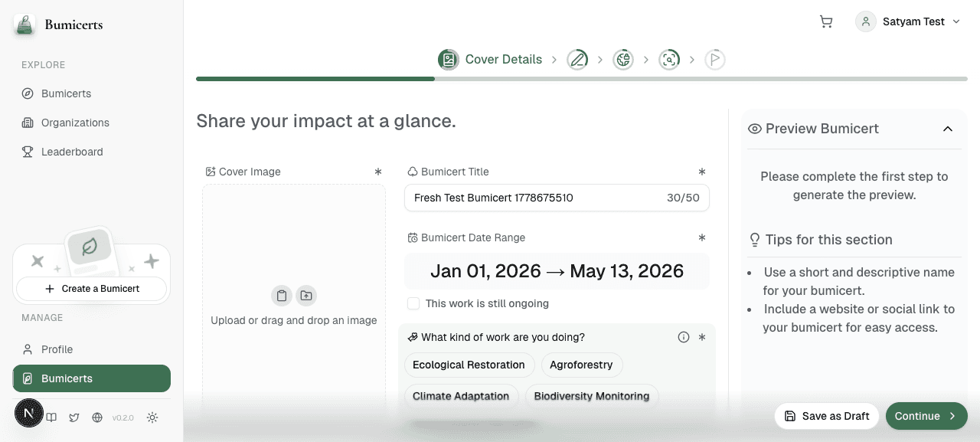Select the Agroforestry tag
The width and height of the screenshot is (980, 442).
(581, 365)
